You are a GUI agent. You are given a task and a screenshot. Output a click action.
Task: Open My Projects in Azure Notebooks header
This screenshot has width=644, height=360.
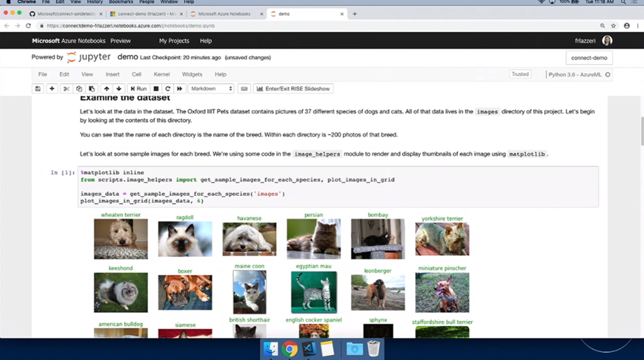(174, 41)
